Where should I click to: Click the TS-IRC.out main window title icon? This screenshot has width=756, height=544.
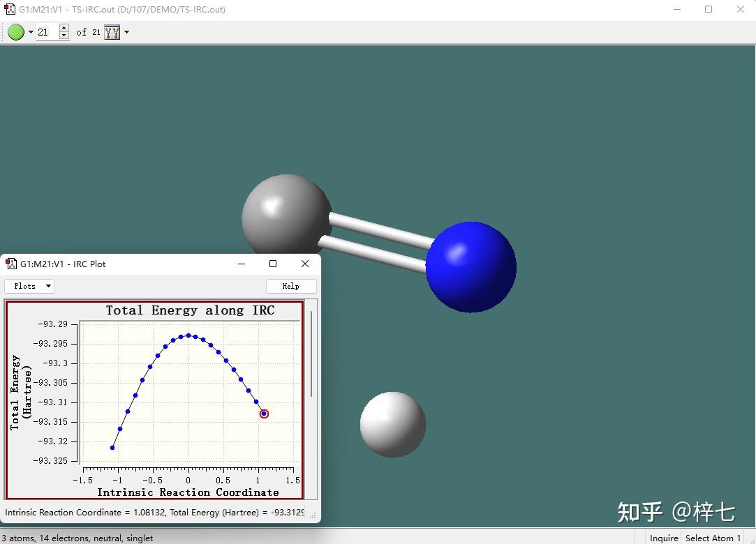click(x=10, y=9)
